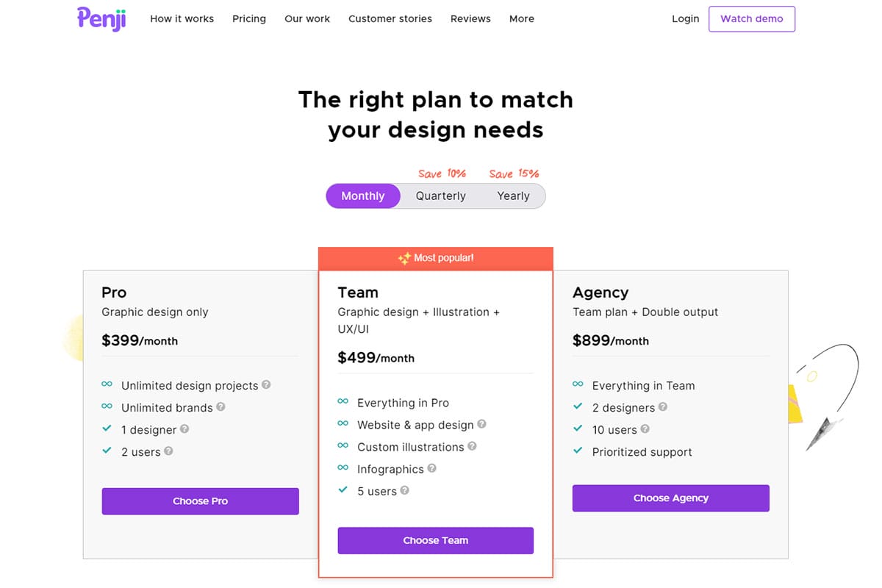The height and width of the screenshot is (588, 882).
Task: Go to the Pricing menu item
Action: point(249,18)
